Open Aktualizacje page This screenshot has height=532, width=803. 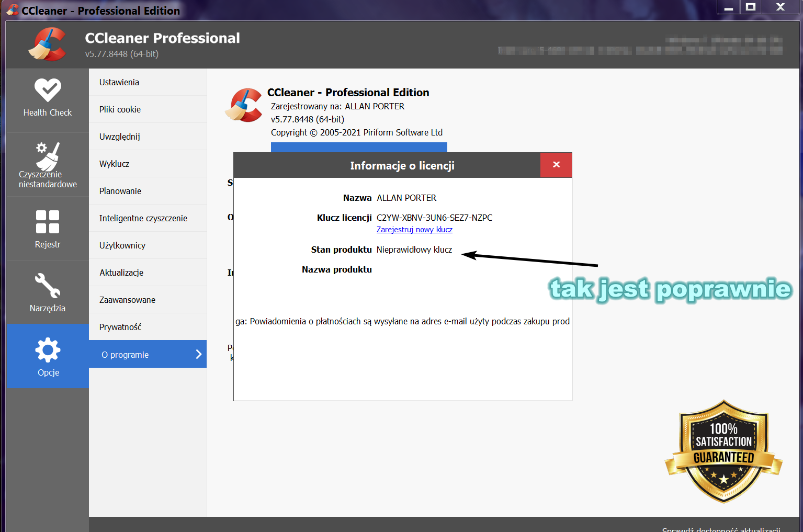click(x=148, y=273)
